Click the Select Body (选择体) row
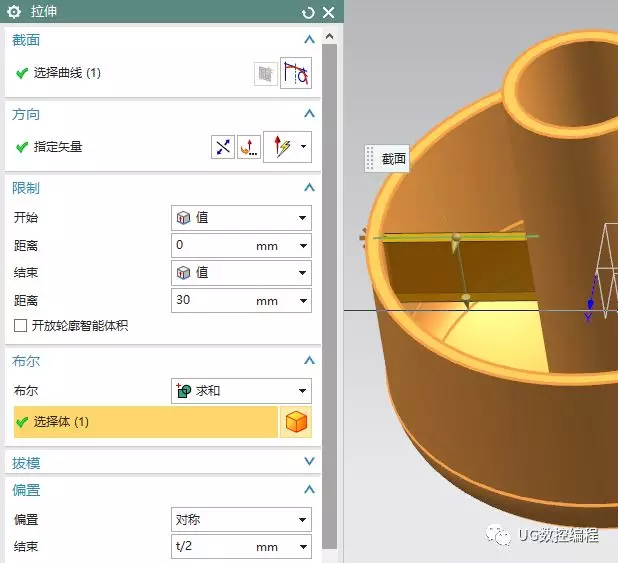618x563 pixels. [x=145, y=422]
